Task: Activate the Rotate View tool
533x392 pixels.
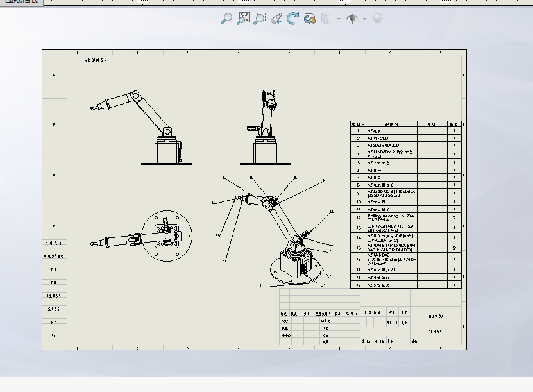Action: [x=292, y=19]
